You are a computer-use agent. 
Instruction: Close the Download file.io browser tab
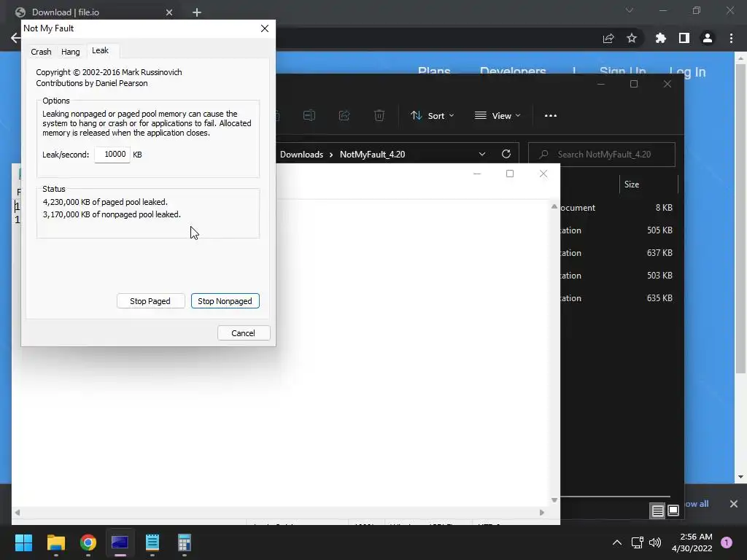point(169,12)
